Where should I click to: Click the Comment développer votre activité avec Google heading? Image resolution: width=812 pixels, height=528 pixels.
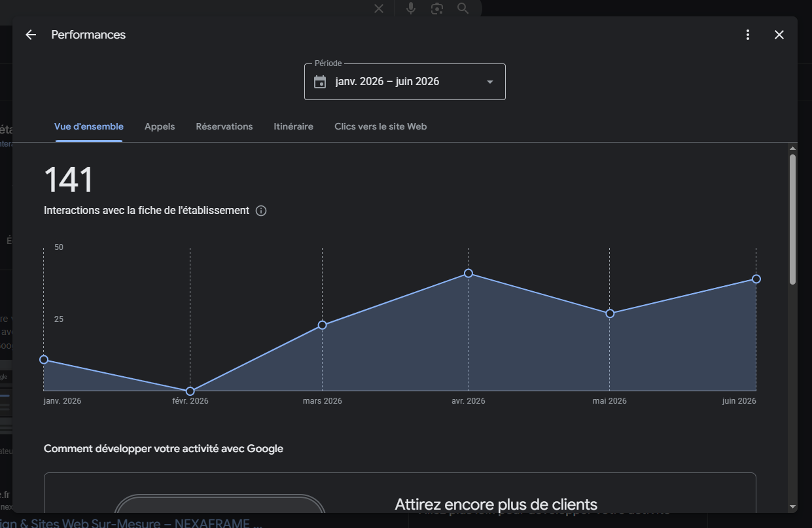point(164,449)
